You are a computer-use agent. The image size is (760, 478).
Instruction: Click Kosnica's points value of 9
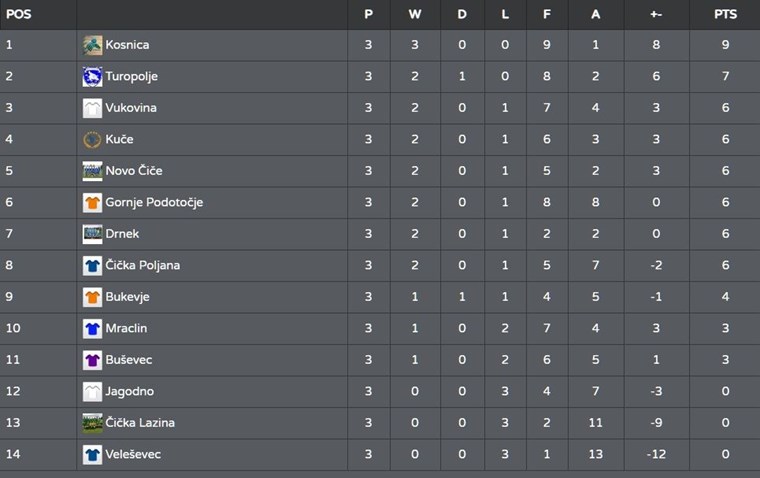point(725,45)
